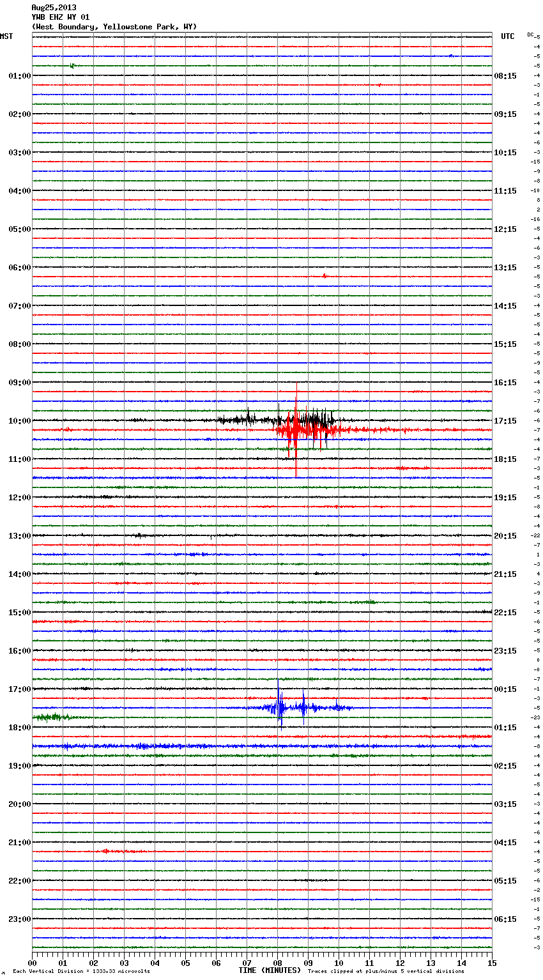This screenshot has width=543, height=980.
Task: Click the West Boundary, Yellowstone Park caption
Action: click(114, 27)
